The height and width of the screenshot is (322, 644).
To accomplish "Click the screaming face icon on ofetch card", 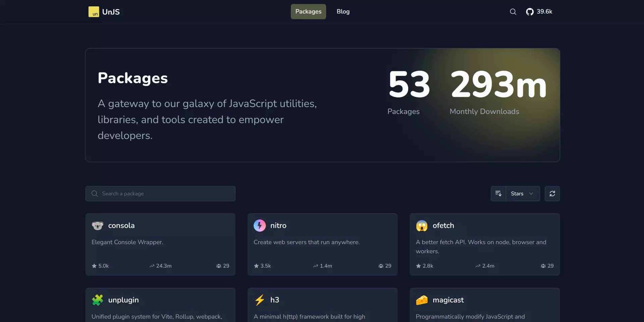I will point(422,226).
